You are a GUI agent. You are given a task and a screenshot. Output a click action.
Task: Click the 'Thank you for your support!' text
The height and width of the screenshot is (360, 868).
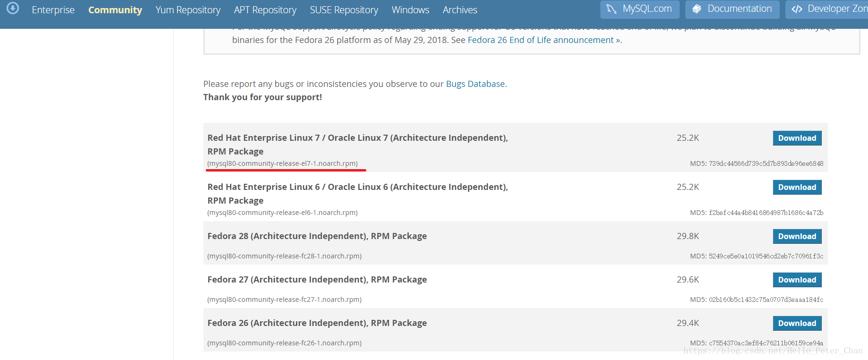(262, 97)
